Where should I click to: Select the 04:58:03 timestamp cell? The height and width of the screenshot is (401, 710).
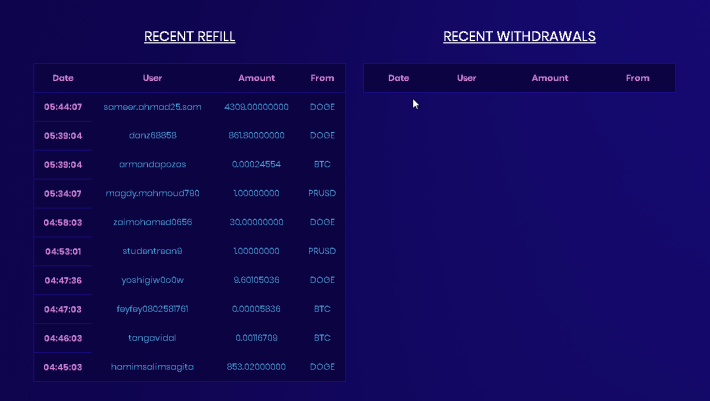pos(63,222)
